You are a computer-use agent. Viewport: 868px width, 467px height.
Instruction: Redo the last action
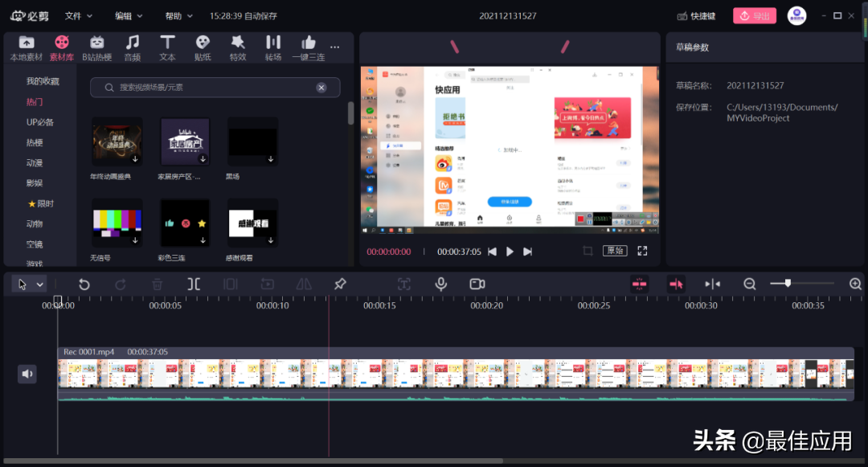point(120,285)
